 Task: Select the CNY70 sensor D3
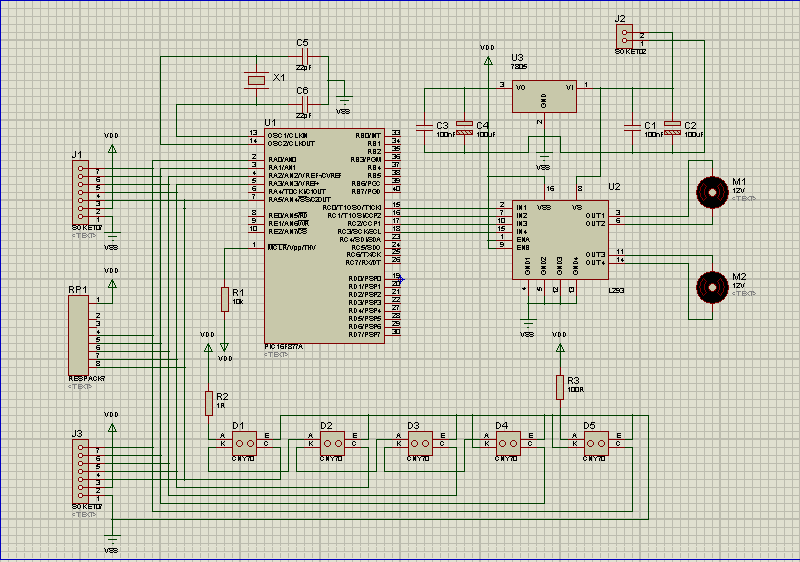click(x=420, y=444)
